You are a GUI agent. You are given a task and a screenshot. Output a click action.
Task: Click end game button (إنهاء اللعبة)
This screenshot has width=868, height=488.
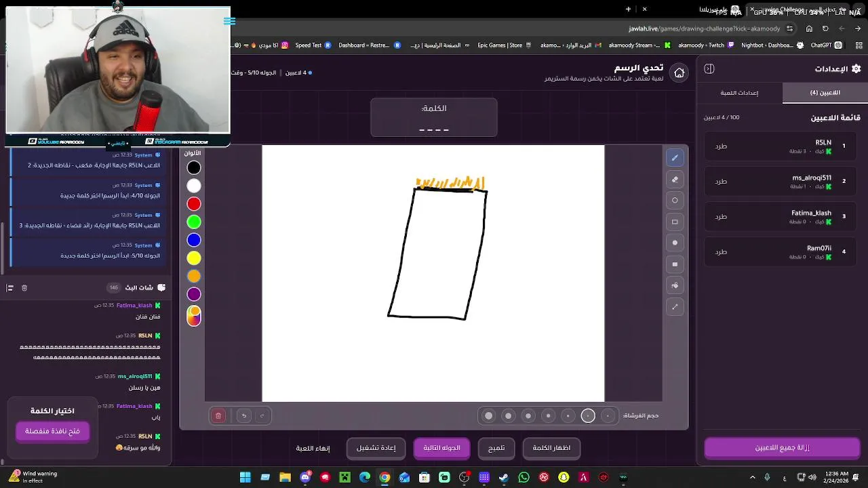click(x=313, y=448)
